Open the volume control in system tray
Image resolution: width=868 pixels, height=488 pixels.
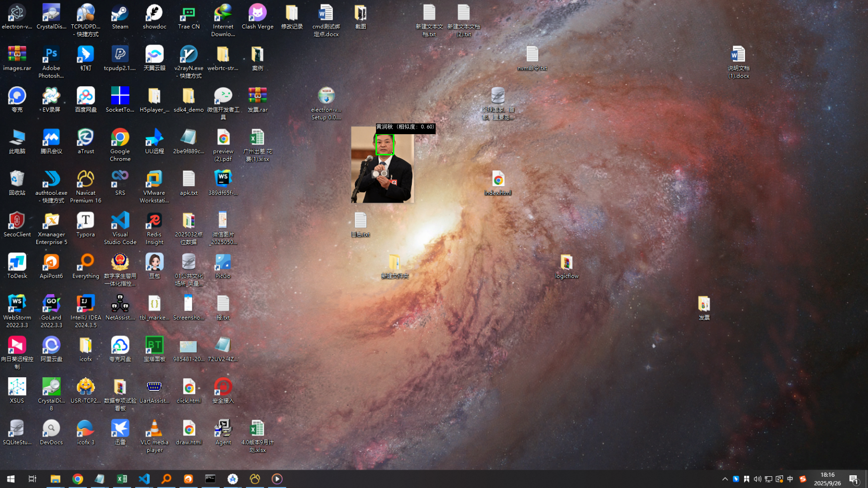[x=757, y=479]
